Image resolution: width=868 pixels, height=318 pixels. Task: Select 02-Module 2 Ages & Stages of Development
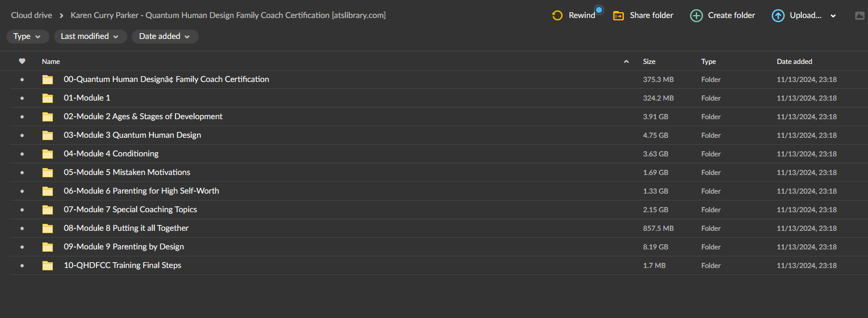[x=143, y=116]
